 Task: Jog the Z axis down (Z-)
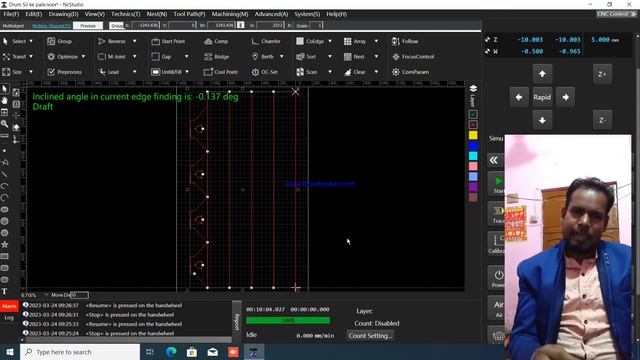pos(602,120)
